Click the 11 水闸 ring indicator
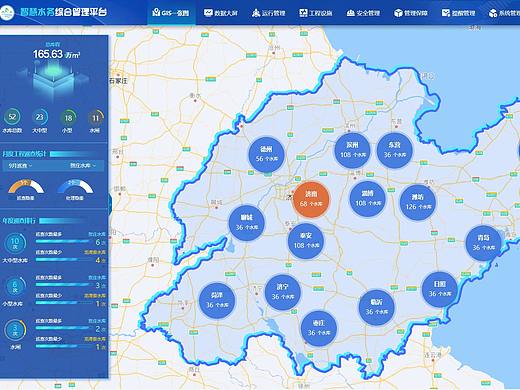 pyautogui.click(x=95, y=118)
